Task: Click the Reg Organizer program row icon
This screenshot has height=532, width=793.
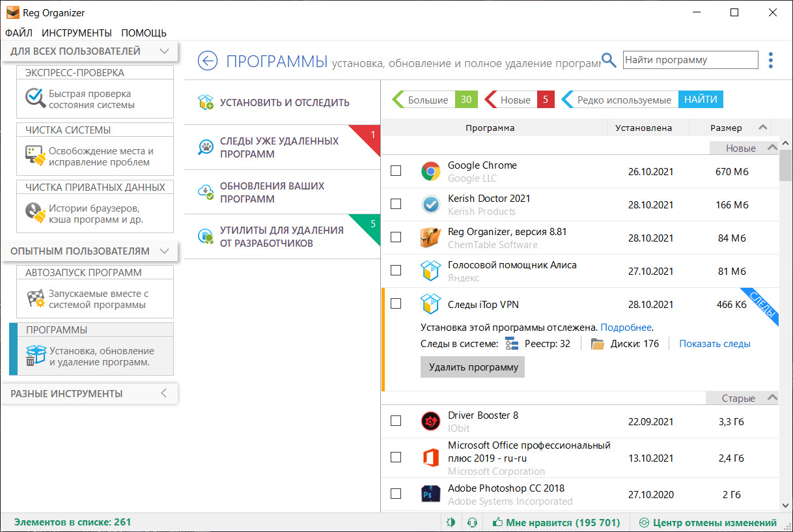Action: coord(430,238)
